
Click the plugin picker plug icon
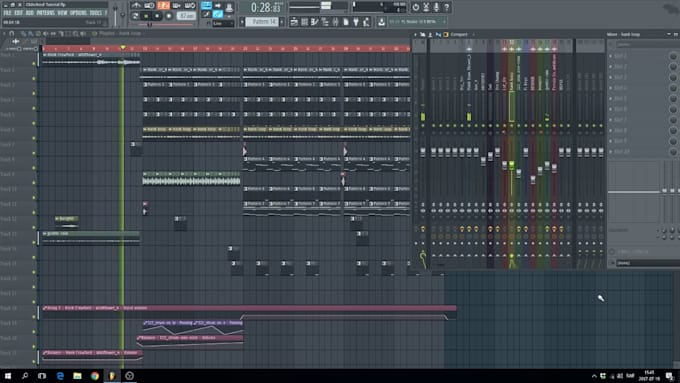[x=356, y=22]
